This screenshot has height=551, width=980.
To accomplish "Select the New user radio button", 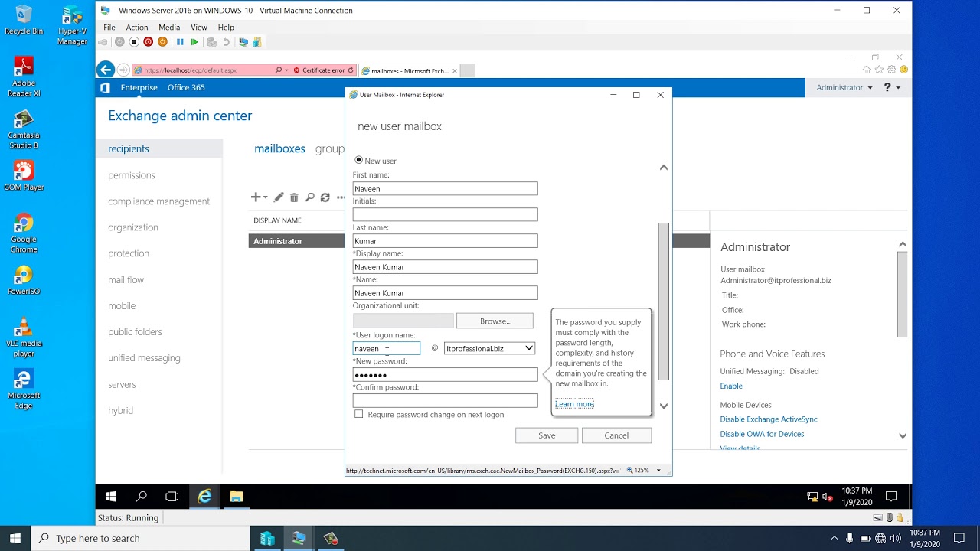I will point(358,160).
